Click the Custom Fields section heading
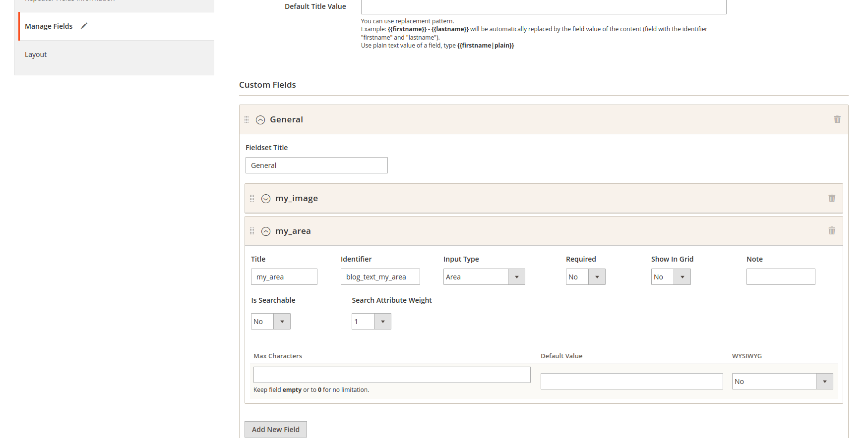Screen dimensions: 868x438 (x=267, y=85)
